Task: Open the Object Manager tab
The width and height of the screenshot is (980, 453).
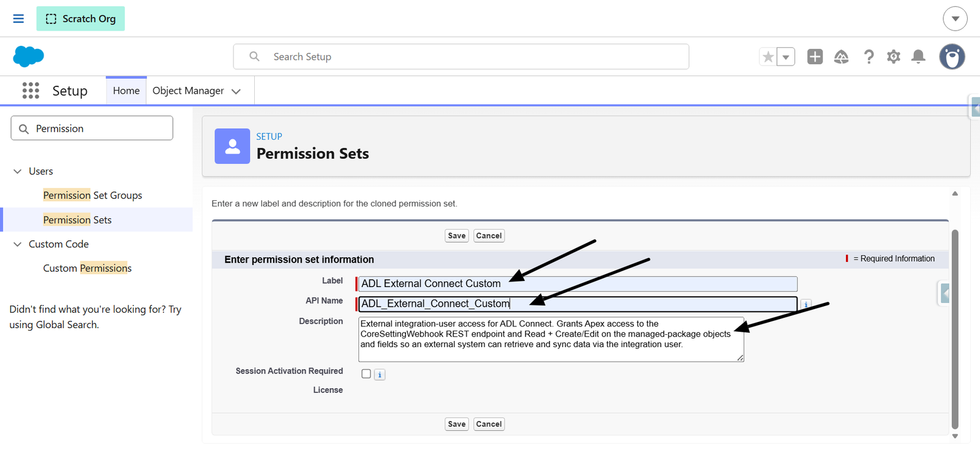Action: point(188,91)
